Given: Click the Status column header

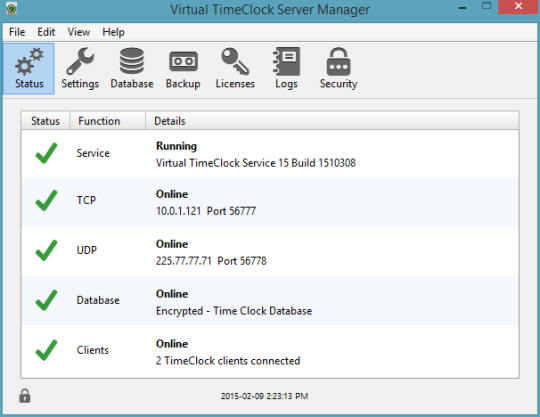Looking at the screenshot, I should pyautogui.click(x=45, y=121).
